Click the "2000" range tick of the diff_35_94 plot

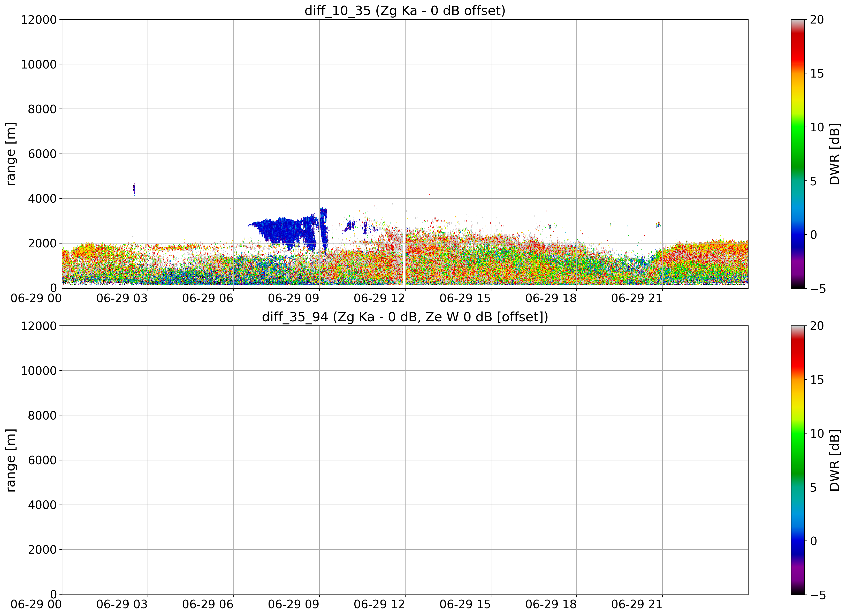pos(42,550)
